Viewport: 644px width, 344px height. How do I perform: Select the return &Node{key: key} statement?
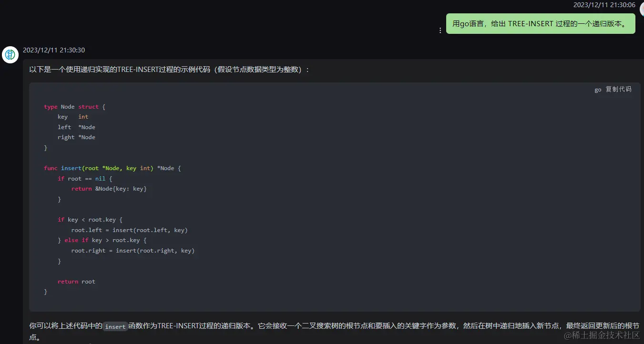tap(109, 188)
